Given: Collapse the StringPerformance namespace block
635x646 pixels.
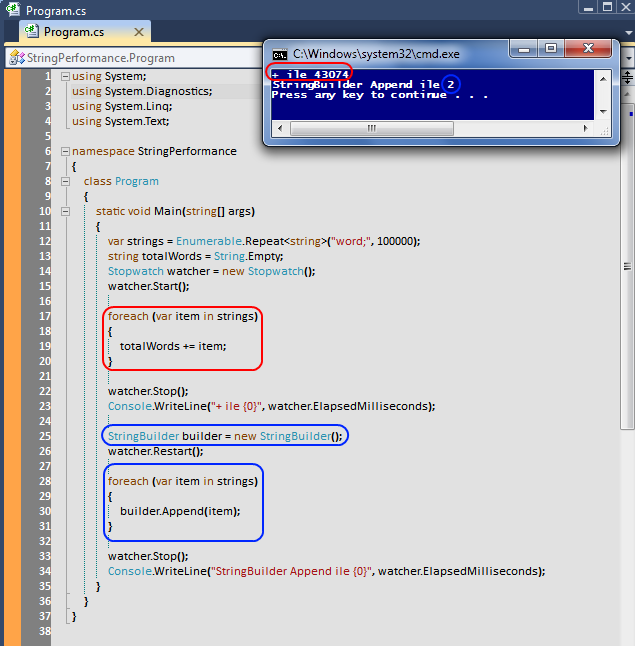Looking at the screenshot, I should (x=65, y=151).
